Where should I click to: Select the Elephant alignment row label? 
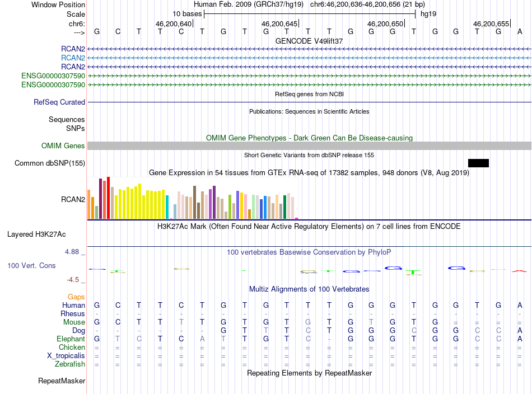pyautogui.click(x=71, y=339)
